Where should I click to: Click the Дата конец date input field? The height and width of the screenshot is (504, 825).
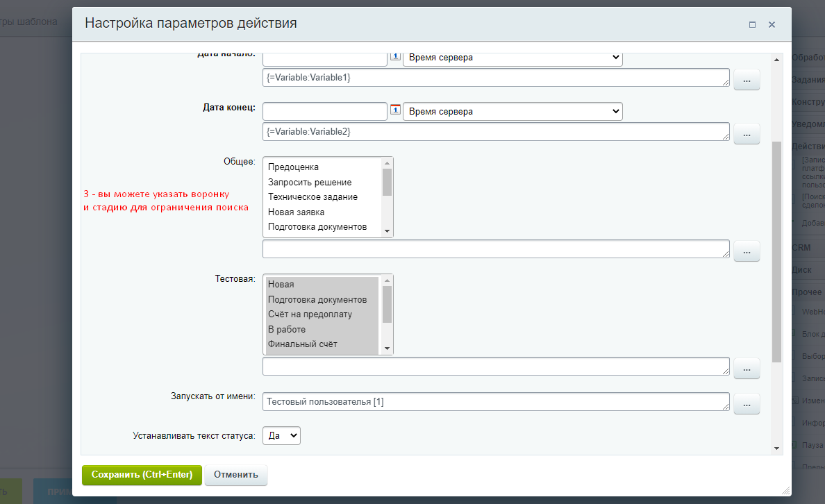click(x=324, y=111)
